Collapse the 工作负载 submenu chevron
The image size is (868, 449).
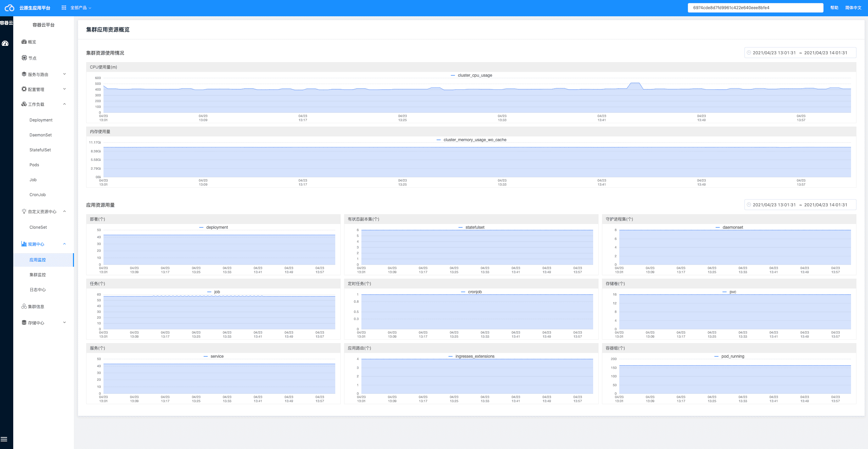pos(64,104)
